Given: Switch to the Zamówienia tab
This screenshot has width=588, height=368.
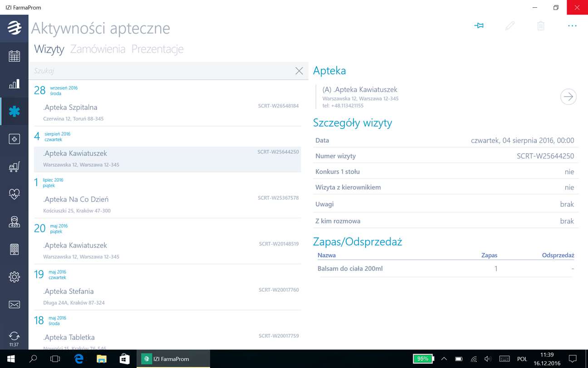Looking at the screenshot, I should click(98, 49).
